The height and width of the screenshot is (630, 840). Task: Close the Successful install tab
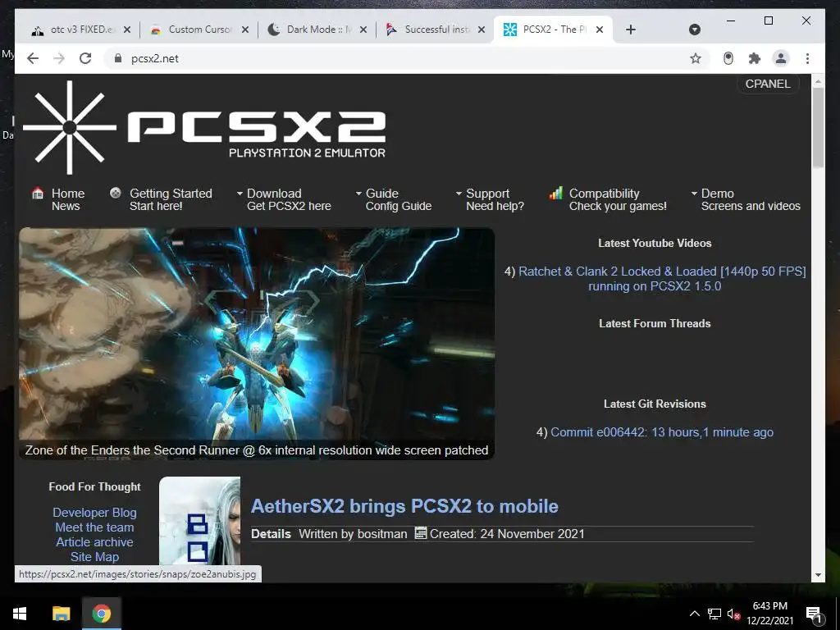pyautogui.click(x=482, y=30)
